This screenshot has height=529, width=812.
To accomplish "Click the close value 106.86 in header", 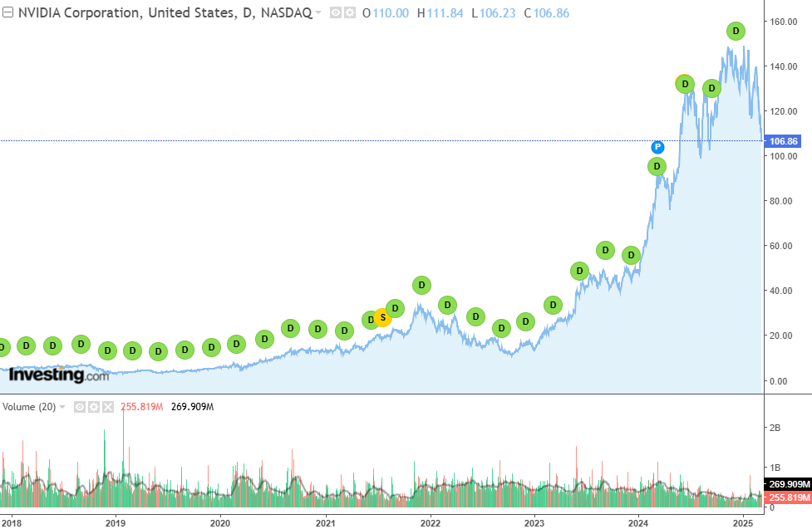I will click(552, 13).
